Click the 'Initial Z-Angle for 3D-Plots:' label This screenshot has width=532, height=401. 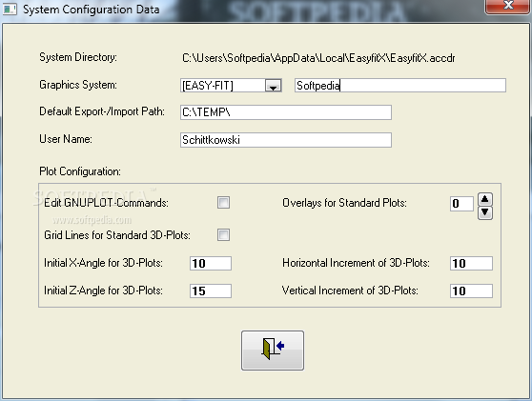coord(104,291)
